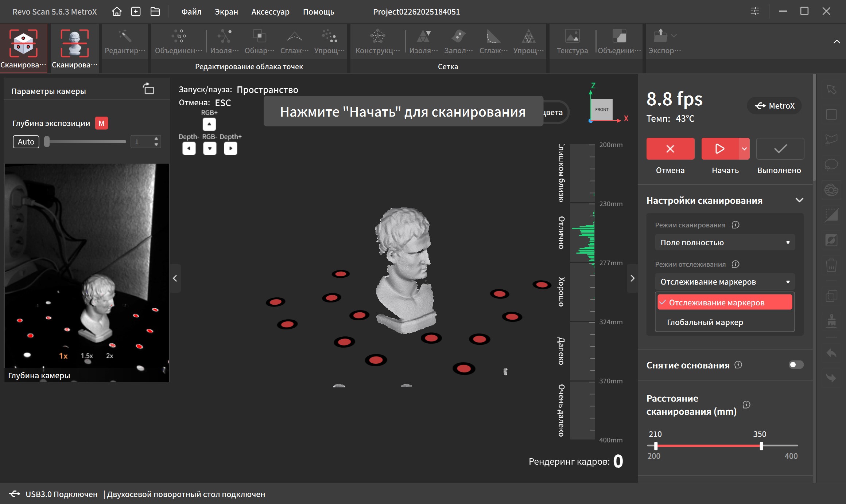The height and width of the screenshot is (504, 846).
Task: Click the reset camera parameters icon
Action: pyautogui.click(x=149, y=89)
